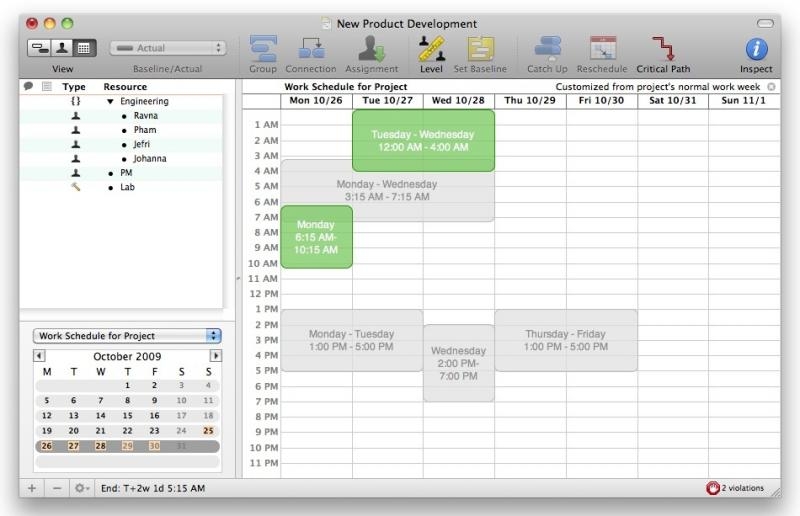Click the Assignment toolbar icon
800x516 pixels.
(371, 50)
